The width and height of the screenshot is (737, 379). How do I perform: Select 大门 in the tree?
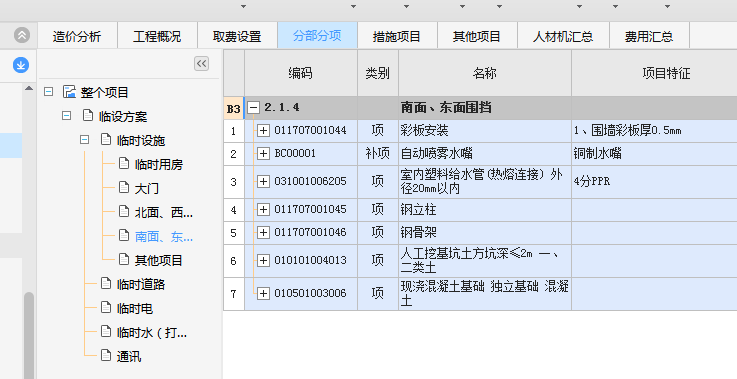click(147, 188)
